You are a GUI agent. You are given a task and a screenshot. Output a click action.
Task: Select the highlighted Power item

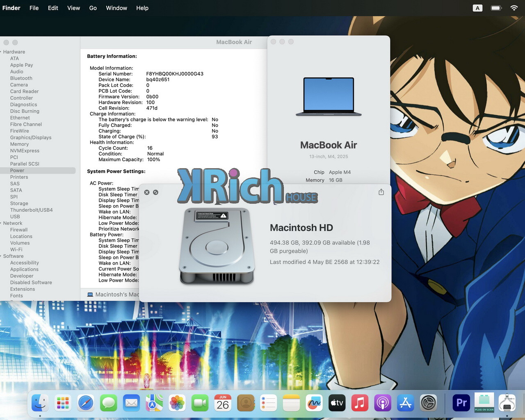click(x=38, y=171)
